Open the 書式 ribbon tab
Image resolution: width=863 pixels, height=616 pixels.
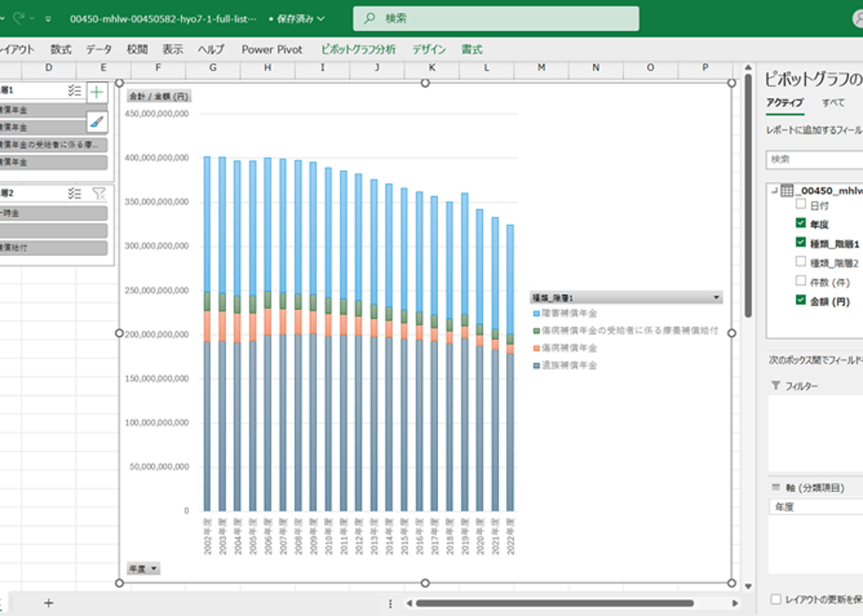tap(472, 49)
